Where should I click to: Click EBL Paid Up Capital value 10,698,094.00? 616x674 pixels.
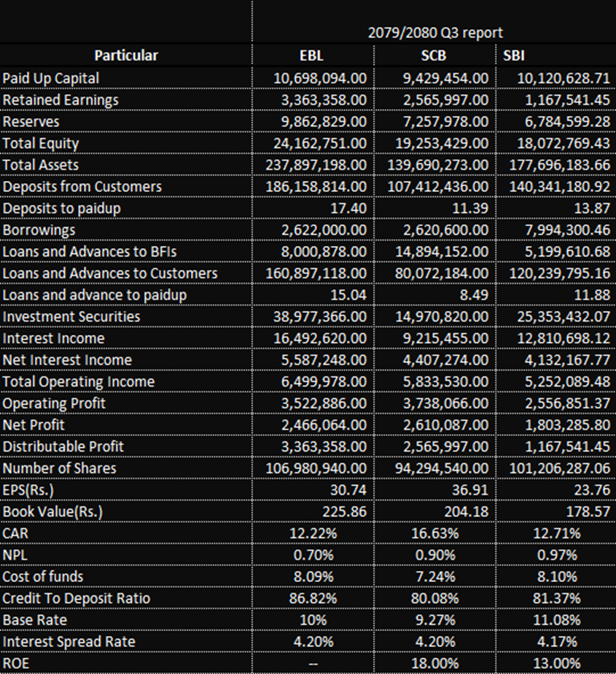point(319,78)
